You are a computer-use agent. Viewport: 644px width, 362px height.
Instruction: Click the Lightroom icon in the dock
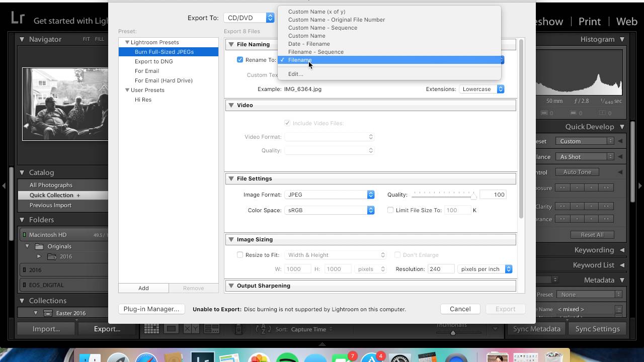pos(202,357)
